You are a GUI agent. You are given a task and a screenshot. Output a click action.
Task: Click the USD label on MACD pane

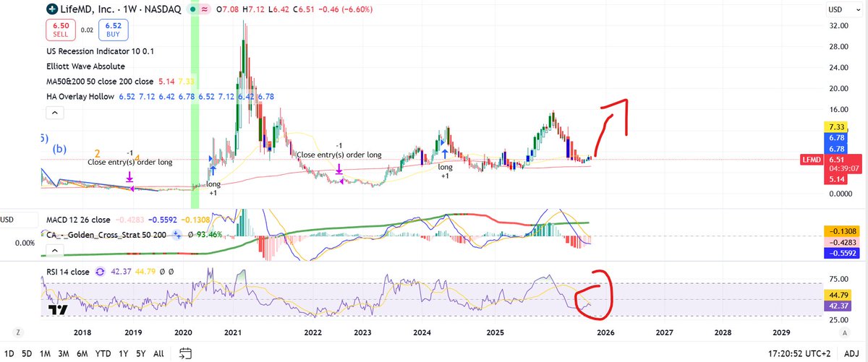tap(6, 219)
